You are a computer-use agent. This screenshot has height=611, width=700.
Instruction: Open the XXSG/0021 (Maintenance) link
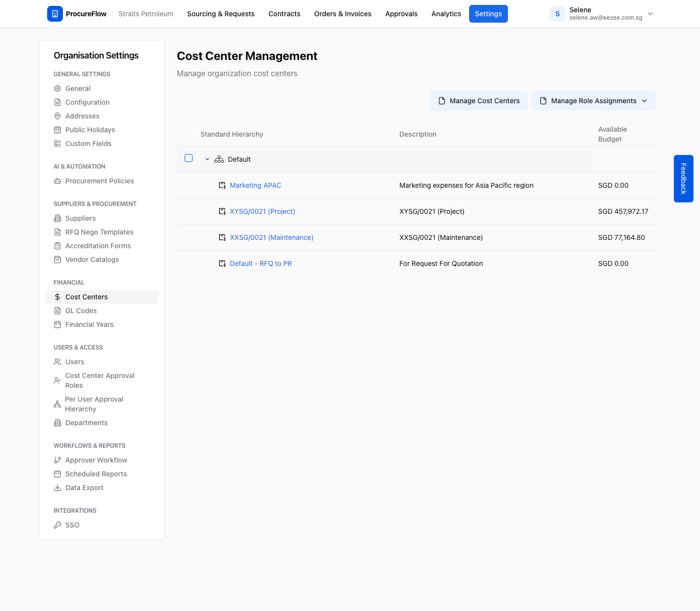pyautogui.click(x=272, y=237)
